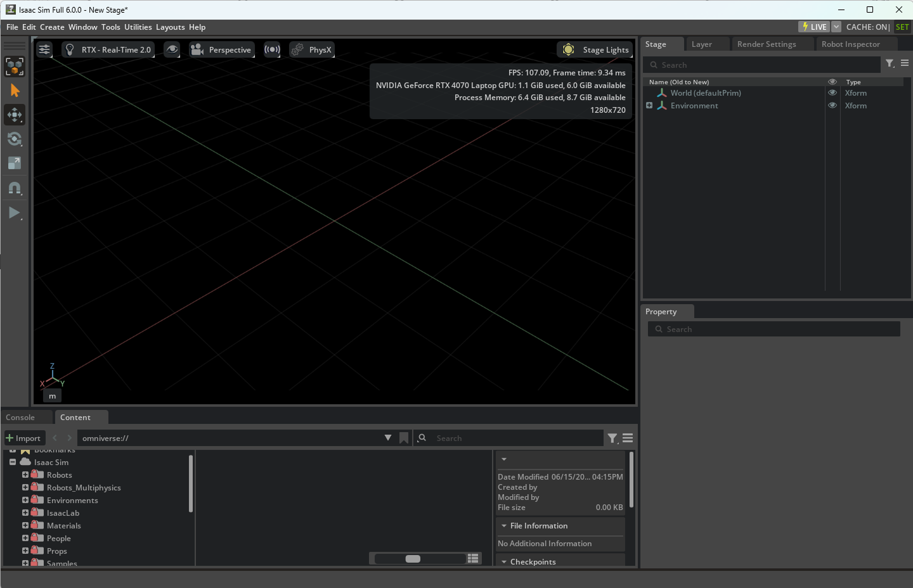This screenshot has width=913, height=588.
Task: Open the Utilities menu
Action: (x=138, y=27)
